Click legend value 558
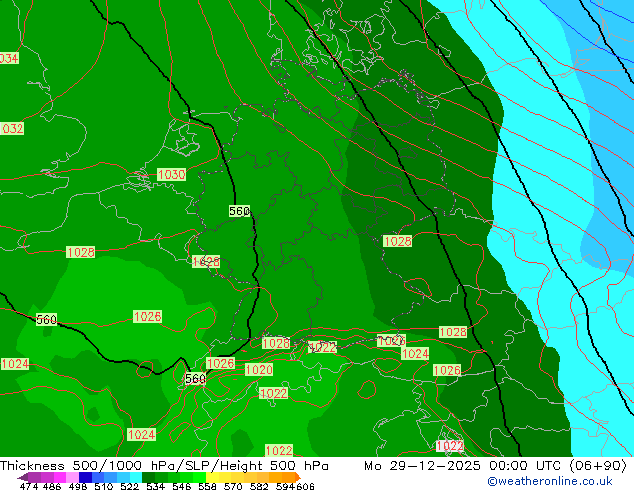This screenshot has height=490, width=634. 207,486
